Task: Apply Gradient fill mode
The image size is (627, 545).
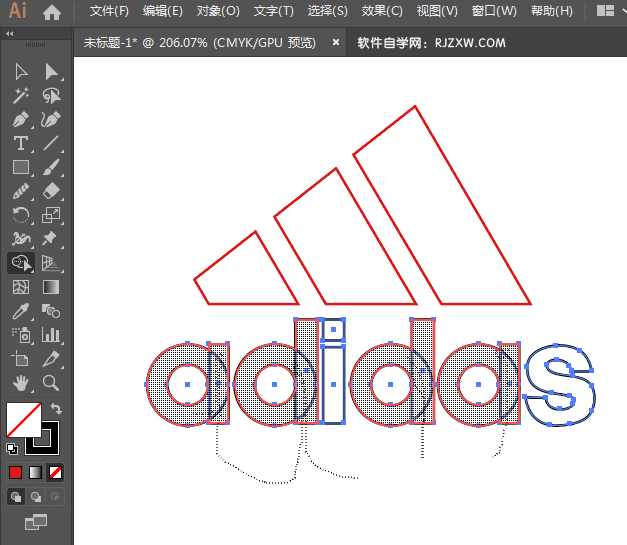Action: click(x=35, y=473)
